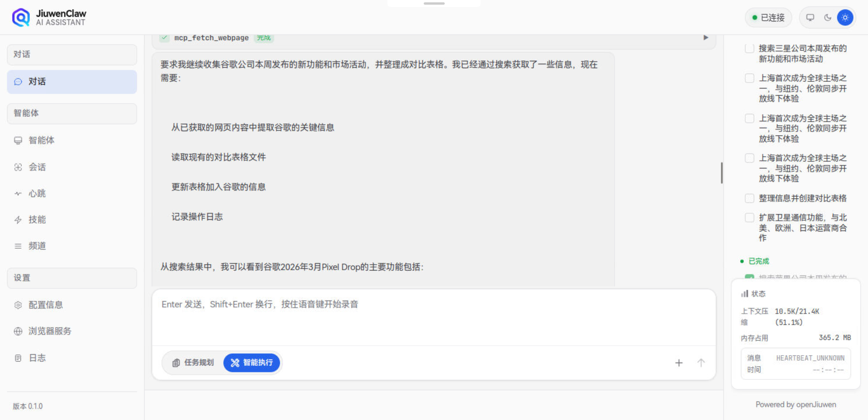Click the top drag handle bar
868x420 pixels.
coord(434,3)
